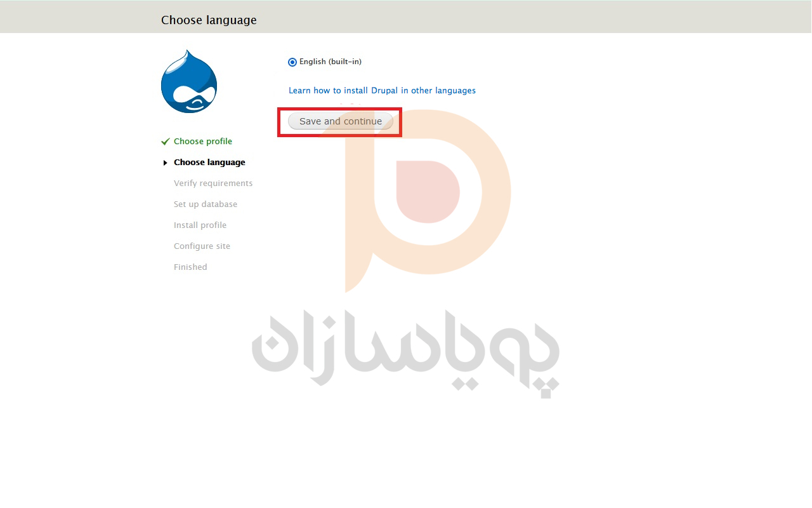Go to the Choose profile step
Viewport: 812px width, 508px height.
(203, 142)
